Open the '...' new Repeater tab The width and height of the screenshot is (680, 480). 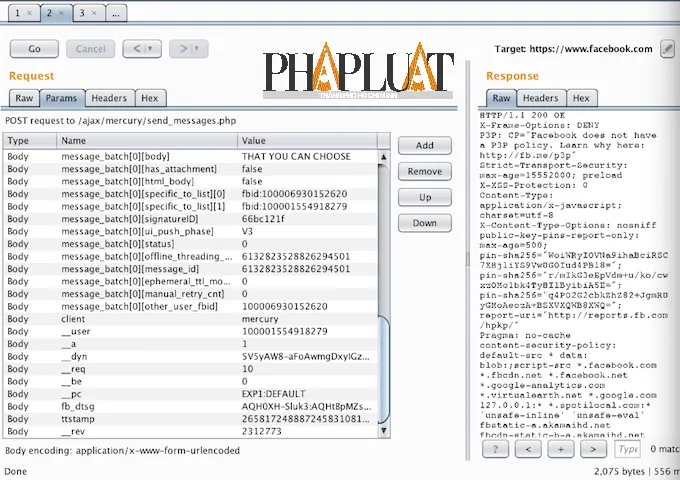coord(116,14)
